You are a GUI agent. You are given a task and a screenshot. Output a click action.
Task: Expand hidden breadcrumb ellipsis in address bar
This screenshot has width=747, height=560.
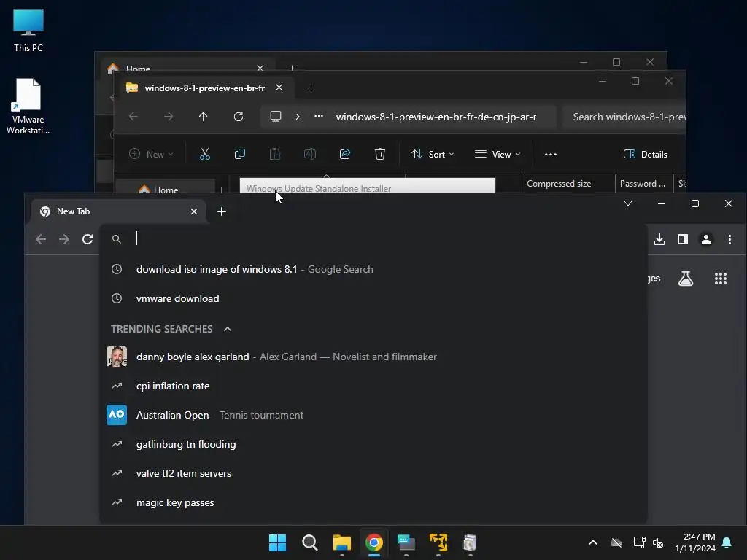[x=319, y=117]
